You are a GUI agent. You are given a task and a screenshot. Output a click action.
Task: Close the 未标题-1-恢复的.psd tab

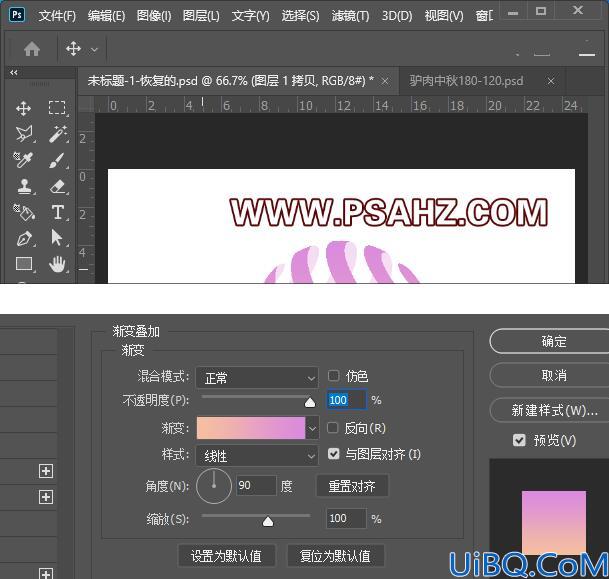(x=385, y=81)
